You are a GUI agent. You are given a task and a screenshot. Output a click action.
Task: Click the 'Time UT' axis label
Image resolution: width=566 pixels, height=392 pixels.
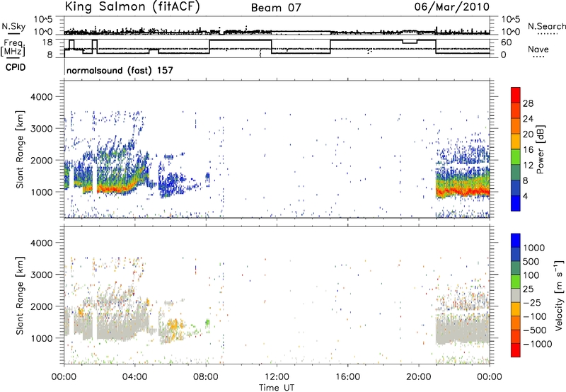277,388
